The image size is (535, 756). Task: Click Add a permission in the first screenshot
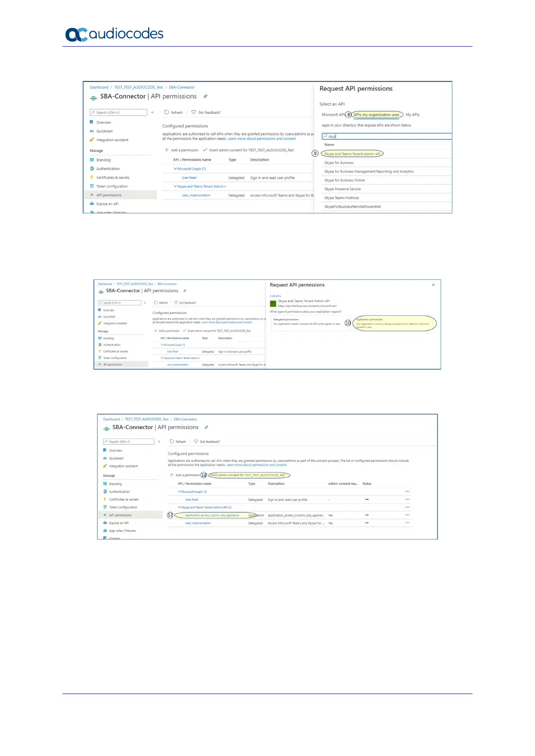pyautogui.click(x=181, y=150)
